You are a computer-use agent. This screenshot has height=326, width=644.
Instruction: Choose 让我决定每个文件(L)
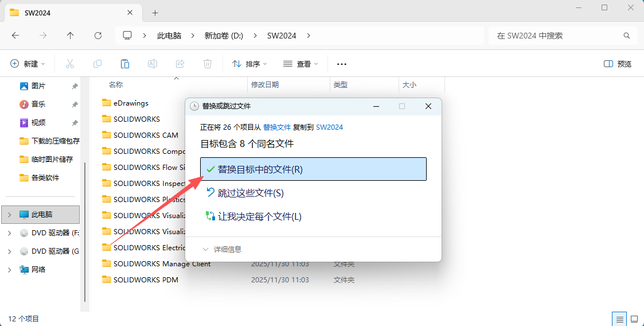click(x=313, y=216)
